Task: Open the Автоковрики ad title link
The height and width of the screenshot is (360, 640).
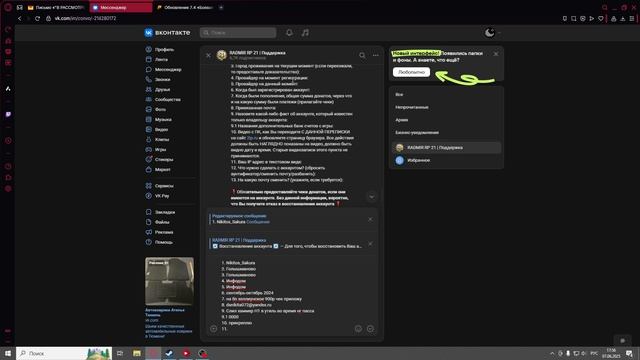Action: [165, 312]
